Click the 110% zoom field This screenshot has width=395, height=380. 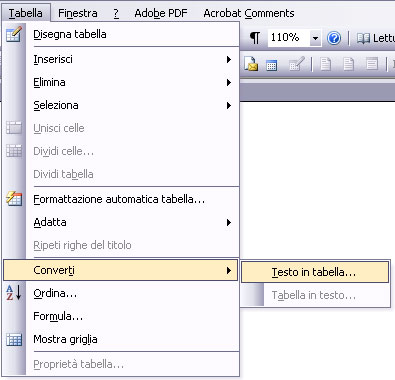pyautogui.click(x=289, y=38)
